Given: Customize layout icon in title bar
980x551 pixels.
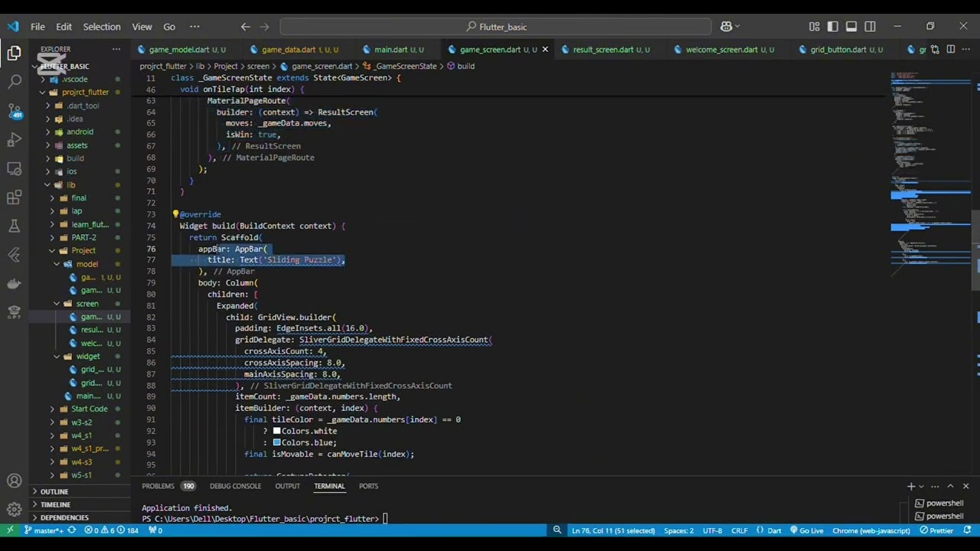Looking at the screenshot, I should pyautogui.click(x=814, y=27).
